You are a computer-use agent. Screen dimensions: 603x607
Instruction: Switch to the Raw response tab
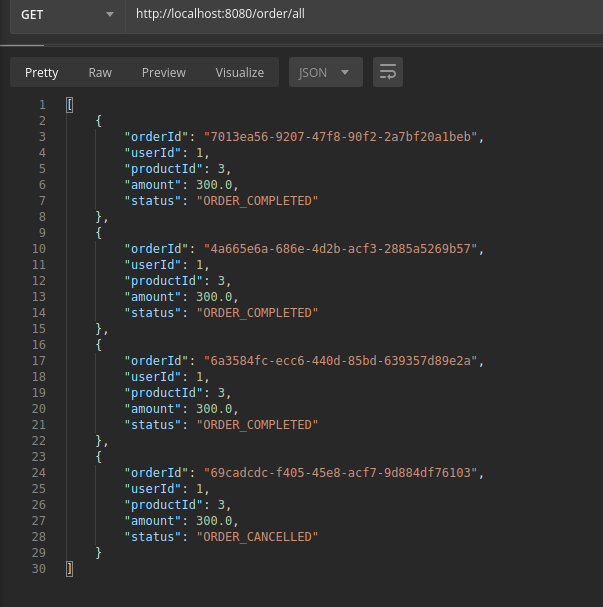100,72
